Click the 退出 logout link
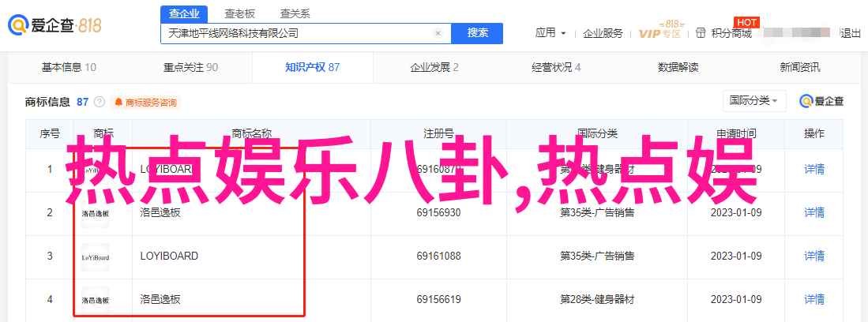Screen dimensions: 868x322 point(851,33)
